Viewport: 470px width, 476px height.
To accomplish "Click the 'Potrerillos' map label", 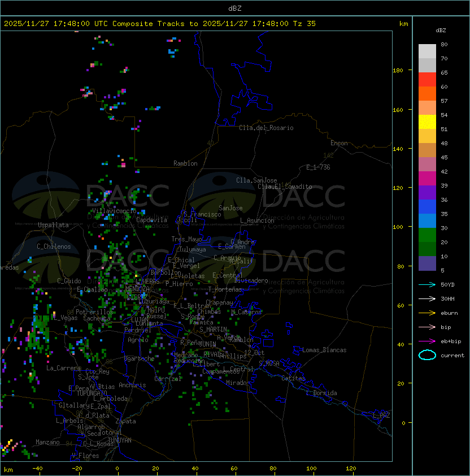I will [94, 312].
